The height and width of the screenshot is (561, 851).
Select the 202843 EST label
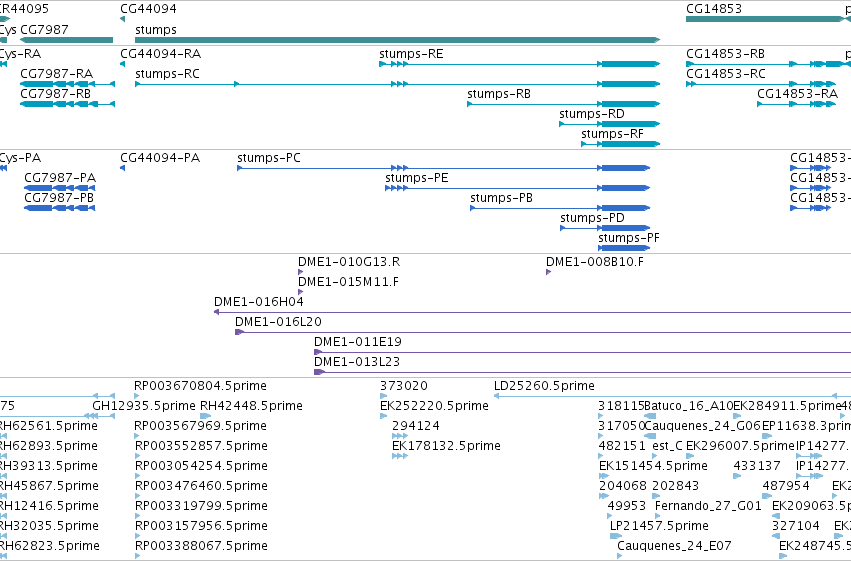click(676, 487)
